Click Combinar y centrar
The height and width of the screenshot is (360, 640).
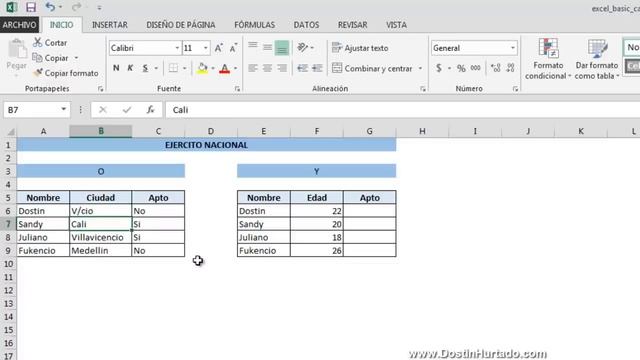click(x=372, y=68)
